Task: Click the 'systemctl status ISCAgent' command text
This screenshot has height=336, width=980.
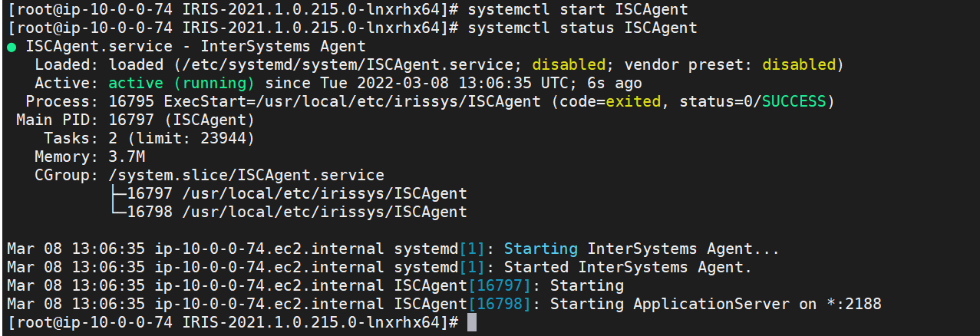Action: tap(582, 28)
